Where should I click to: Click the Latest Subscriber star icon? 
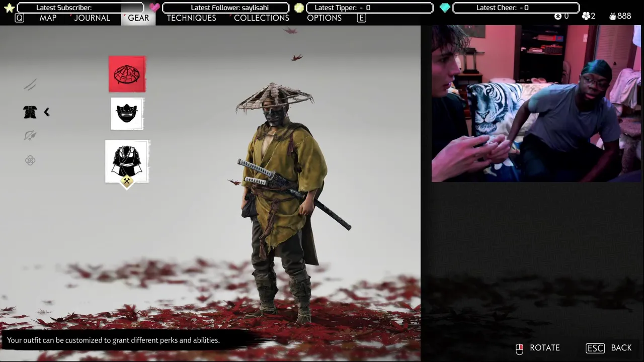pyautogui.click(x=9, y=8)
